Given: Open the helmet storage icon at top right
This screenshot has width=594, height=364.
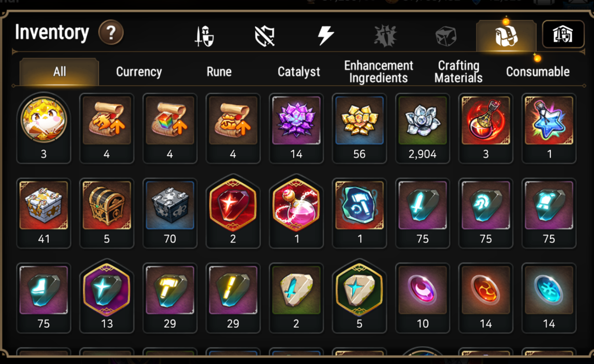Looking at the screenshot, I should (563, 35).
